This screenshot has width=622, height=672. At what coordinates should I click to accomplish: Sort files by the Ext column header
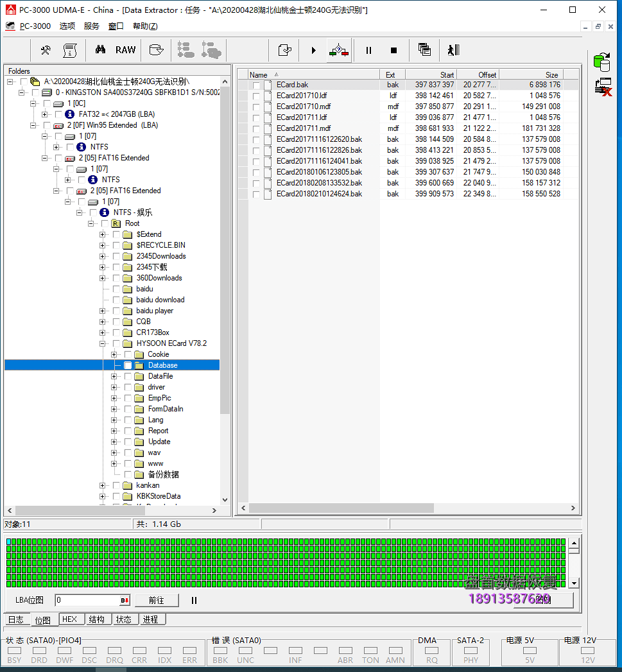(392, 74)
